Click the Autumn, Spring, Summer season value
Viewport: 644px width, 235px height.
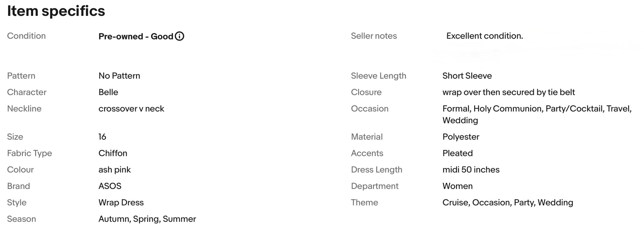147,219
